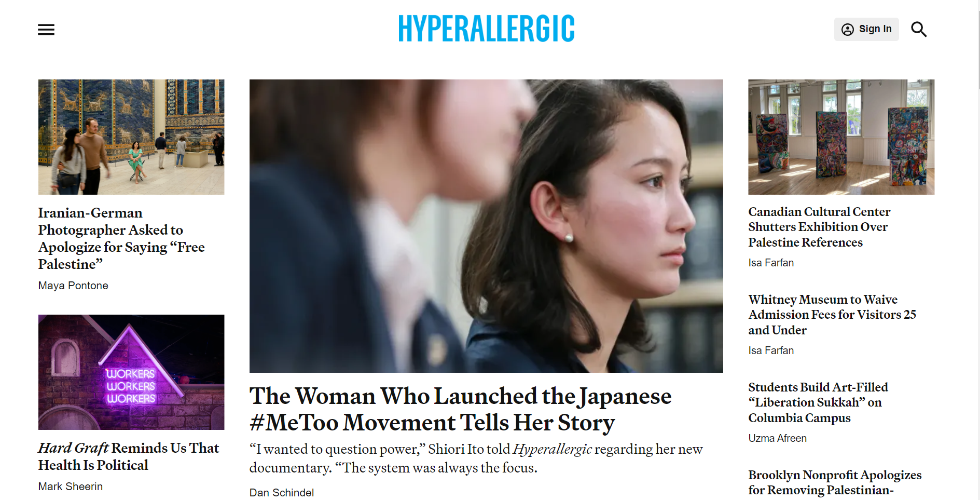Image resolution: width=980 pixels, height=500 pixels.
Task: View author Mark Sheerin's page
Action: pos(71,487)
